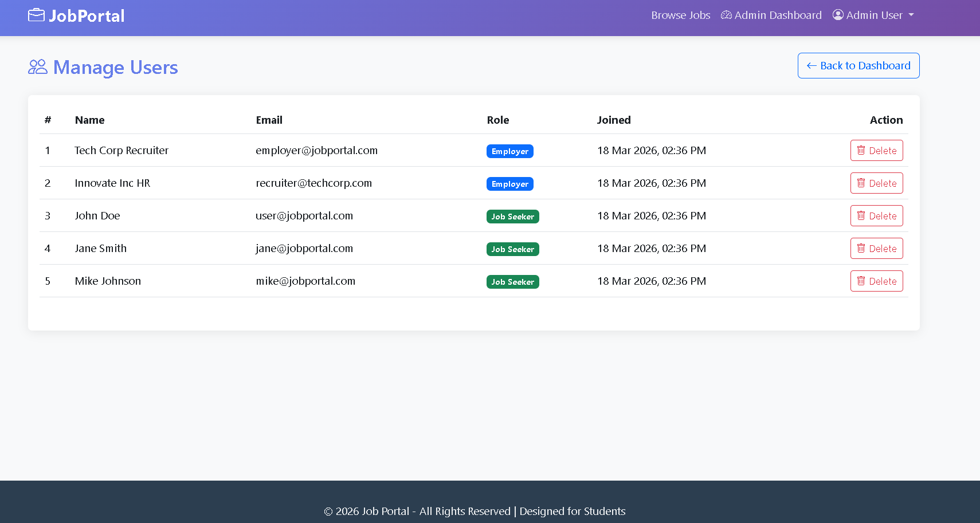Select the Mike Johnson name cell

(108, 281)
